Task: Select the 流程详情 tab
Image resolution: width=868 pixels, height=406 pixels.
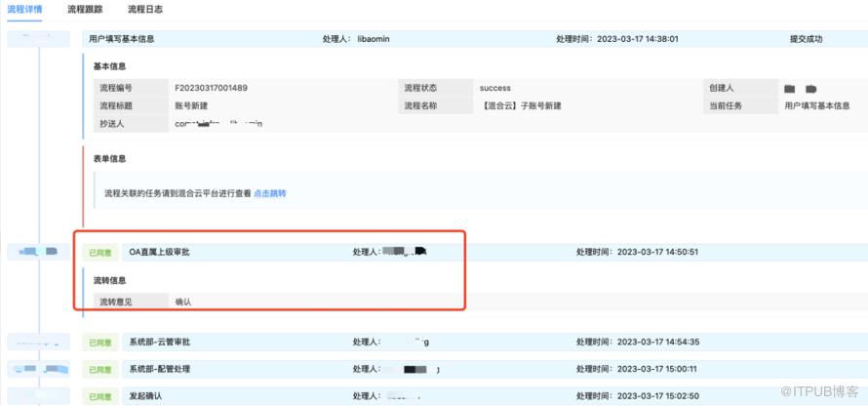Action: [25, 9]
